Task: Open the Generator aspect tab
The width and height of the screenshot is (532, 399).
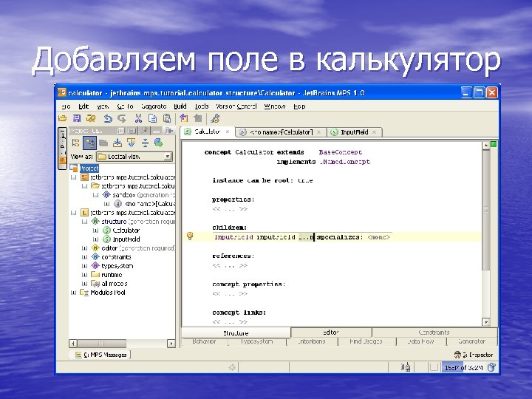Action: pyautogui.click(x=471, y=341)
